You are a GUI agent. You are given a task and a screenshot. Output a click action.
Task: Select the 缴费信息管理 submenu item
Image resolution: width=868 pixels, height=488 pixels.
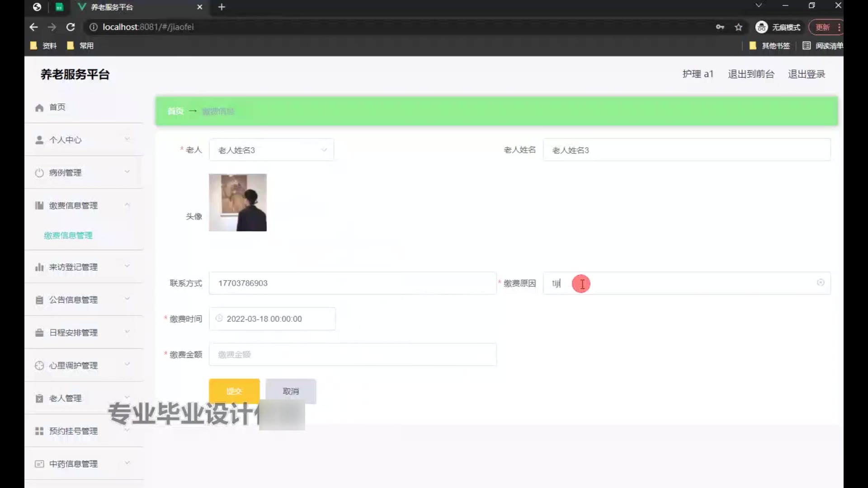(x=68, y=235)
